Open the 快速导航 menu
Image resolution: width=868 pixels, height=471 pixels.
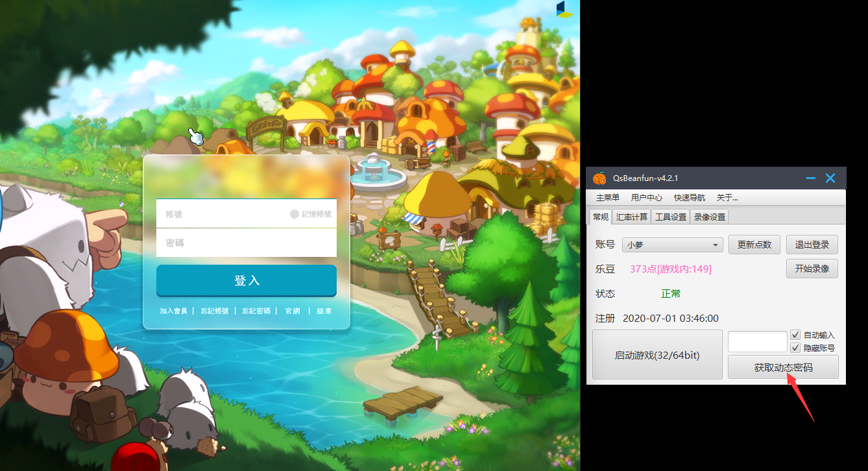coord(689,198)
